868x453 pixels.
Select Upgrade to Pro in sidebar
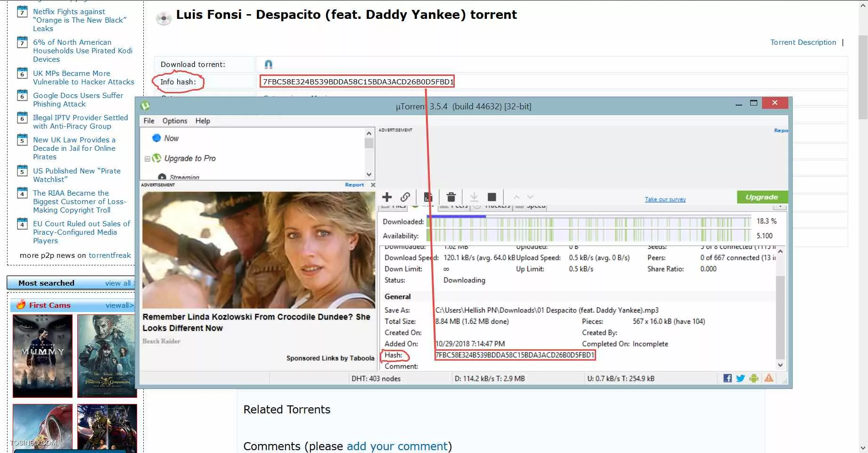coord(190,158)
